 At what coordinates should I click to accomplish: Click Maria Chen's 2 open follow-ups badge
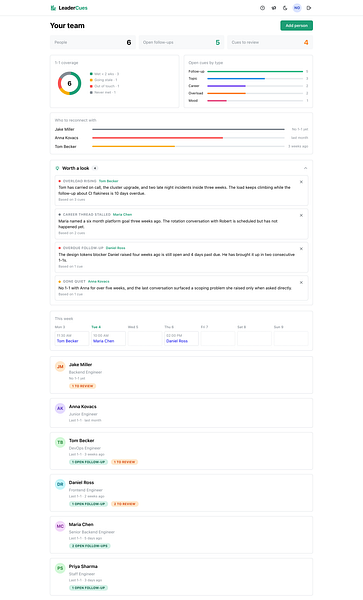[90, 546]
